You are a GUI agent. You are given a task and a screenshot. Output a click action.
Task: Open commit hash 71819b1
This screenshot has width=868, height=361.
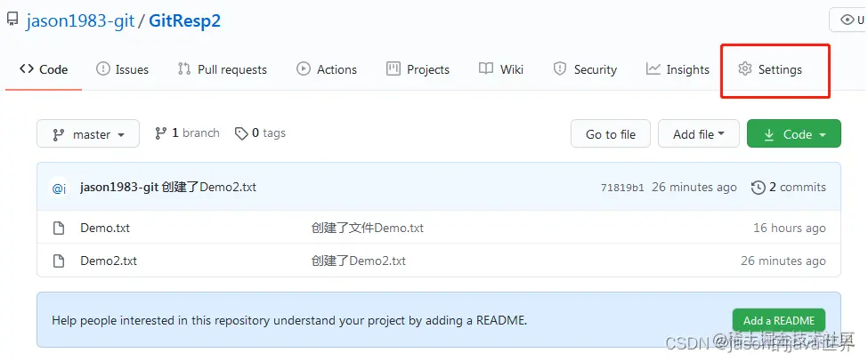coord(622,188)
